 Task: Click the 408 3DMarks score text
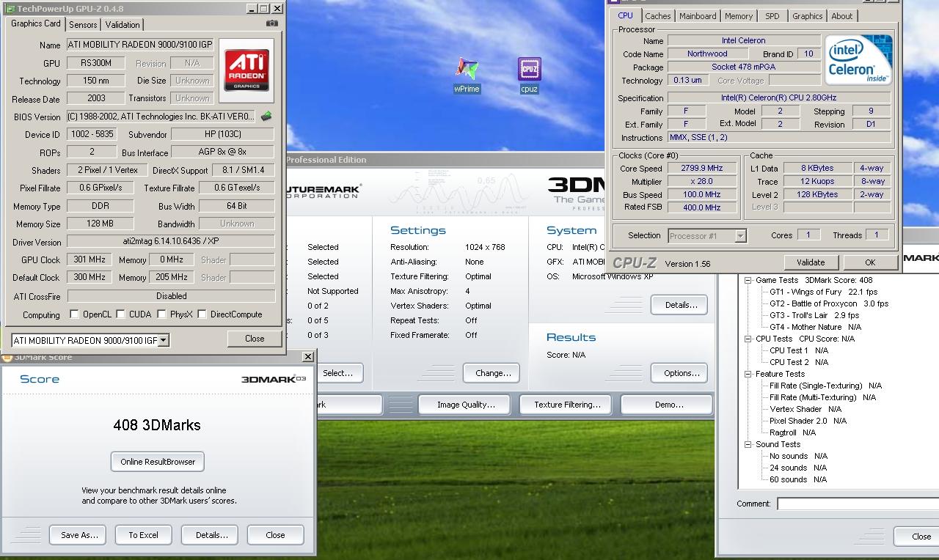(x=157, y=425)
